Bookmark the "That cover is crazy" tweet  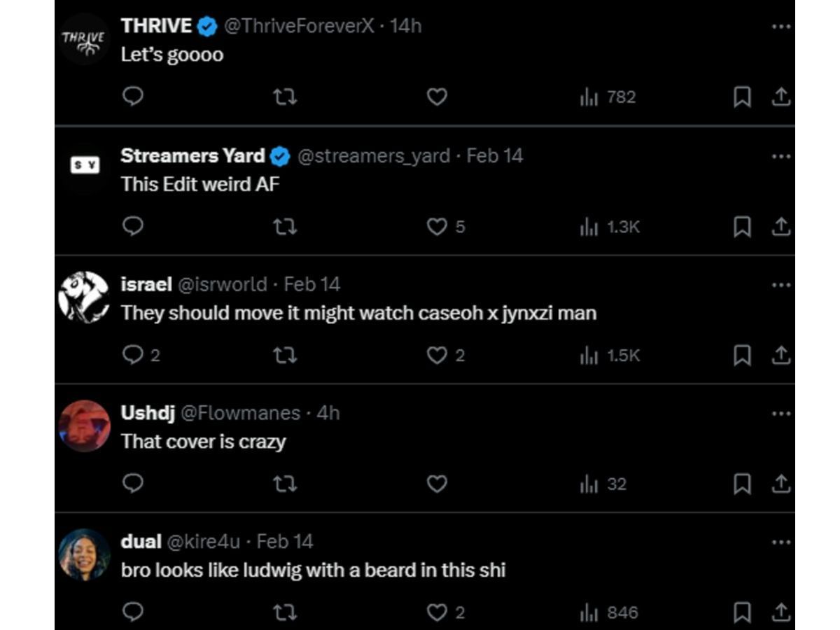tap(742, 484)
